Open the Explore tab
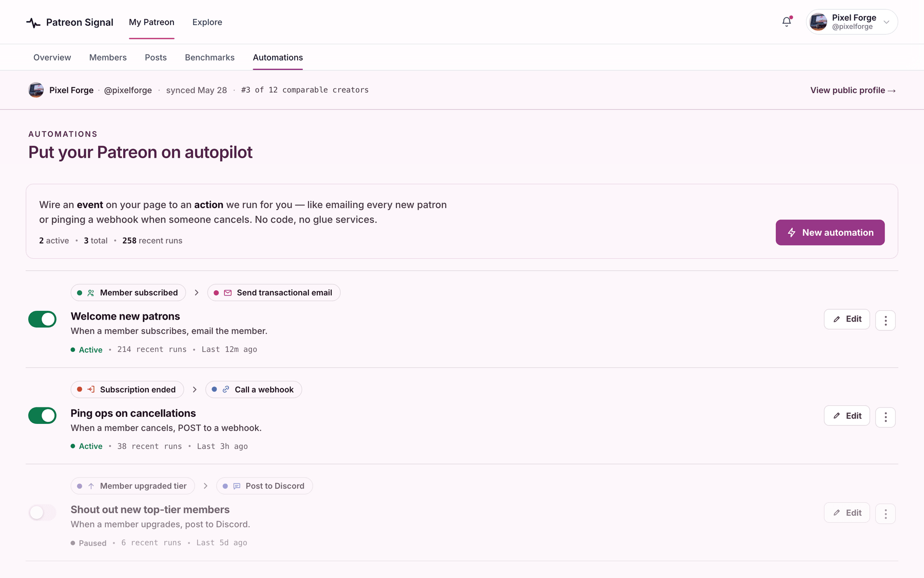This screenshot has height=578, width=924. pos(207,22)
